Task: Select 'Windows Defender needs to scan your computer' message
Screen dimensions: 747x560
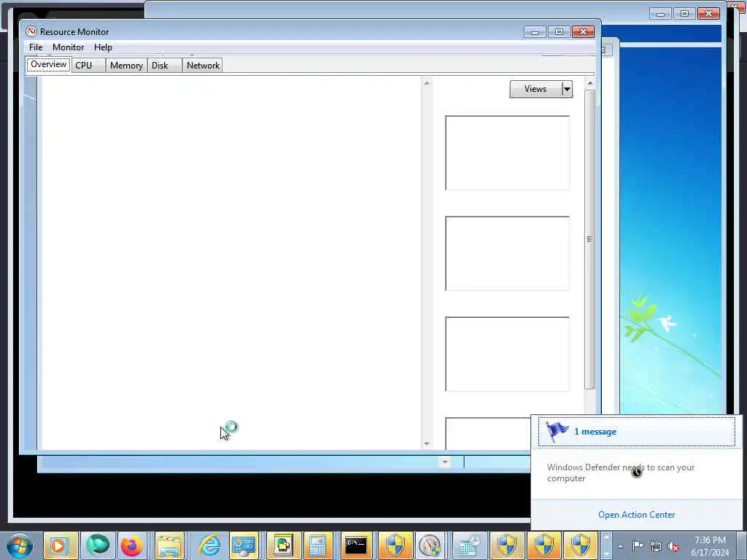Action: pyautogui.click(x=620, y=472)
